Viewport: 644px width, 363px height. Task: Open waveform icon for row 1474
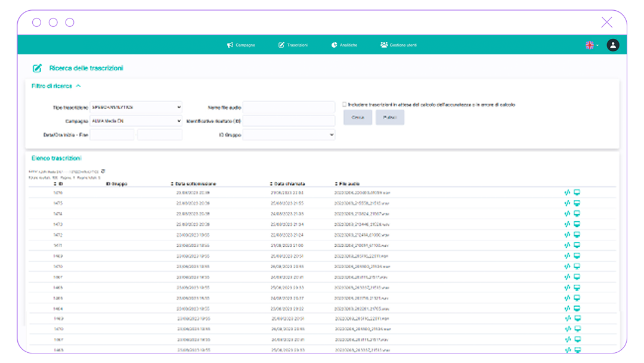point(567,214)
